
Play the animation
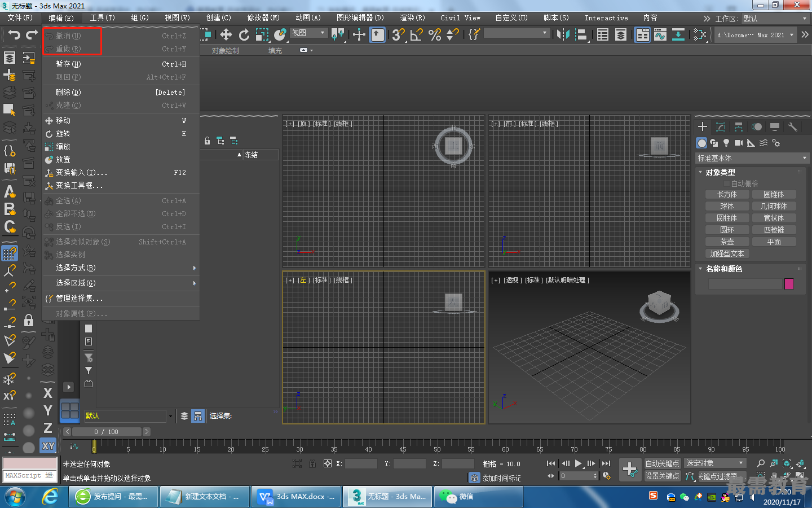(x=578, y=463)
